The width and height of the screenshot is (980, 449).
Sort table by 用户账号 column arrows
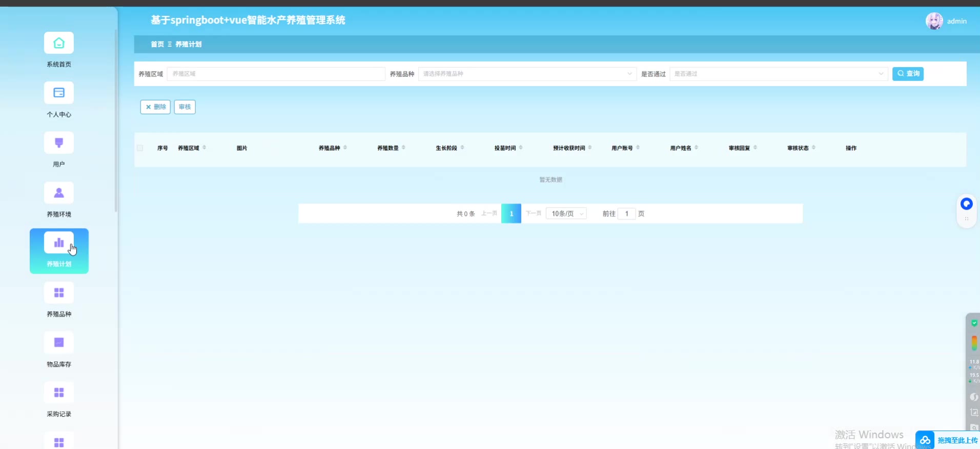[638, 148]
